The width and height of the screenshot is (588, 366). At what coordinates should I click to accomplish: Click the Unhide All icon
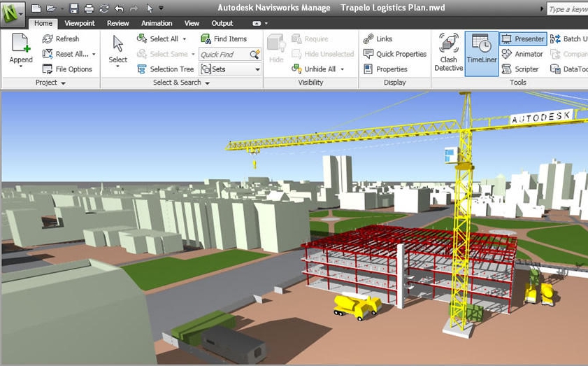[x=296, y=69]
